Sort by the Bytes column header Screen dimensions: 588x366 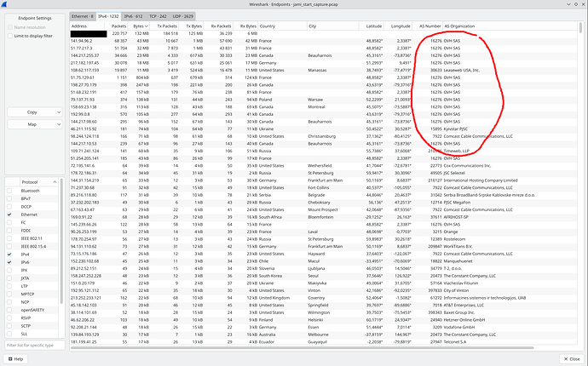point(139,26)
